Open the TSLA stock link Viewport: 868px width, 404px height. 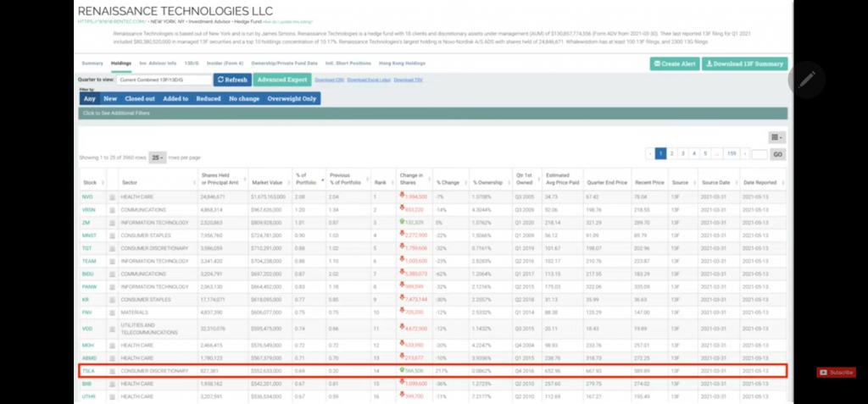tap(87, 371)
